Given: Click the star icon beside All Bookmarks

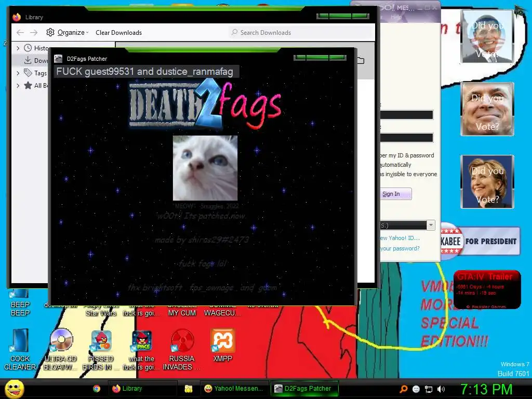Looking at the screenshot, I should [x=28, y=86].
